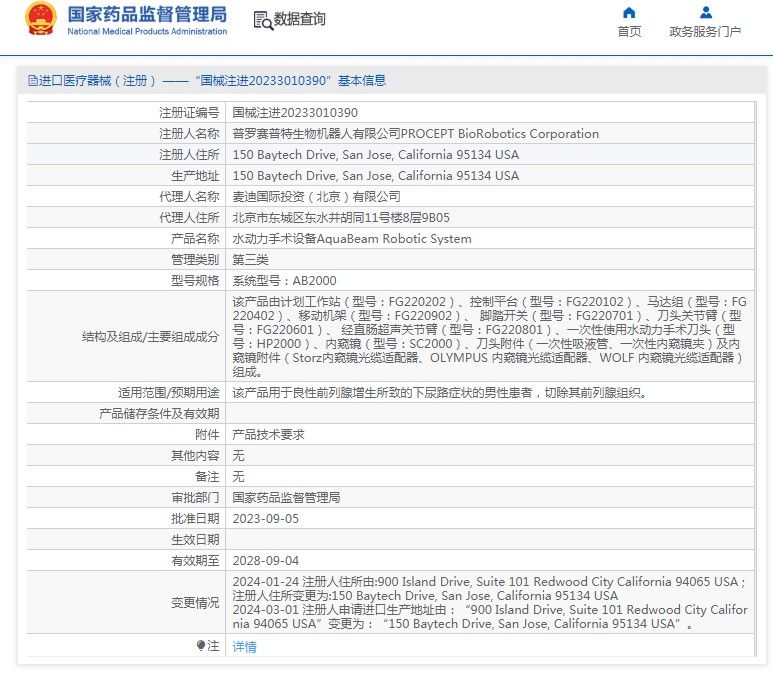Viewport: 773px width, 674px height.
Task: Click the national emblem logo
Action: click(x=41, y=18)
